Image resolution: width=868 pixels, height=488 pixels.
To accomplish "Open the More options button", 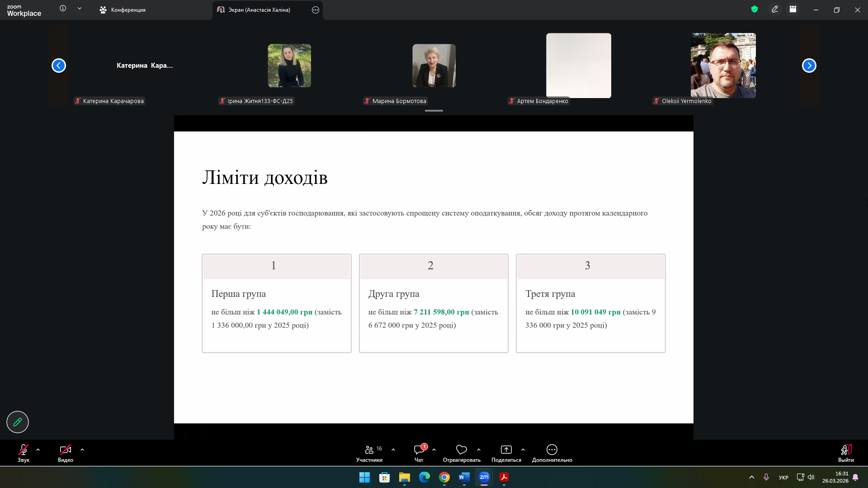I will pos(552,450).
